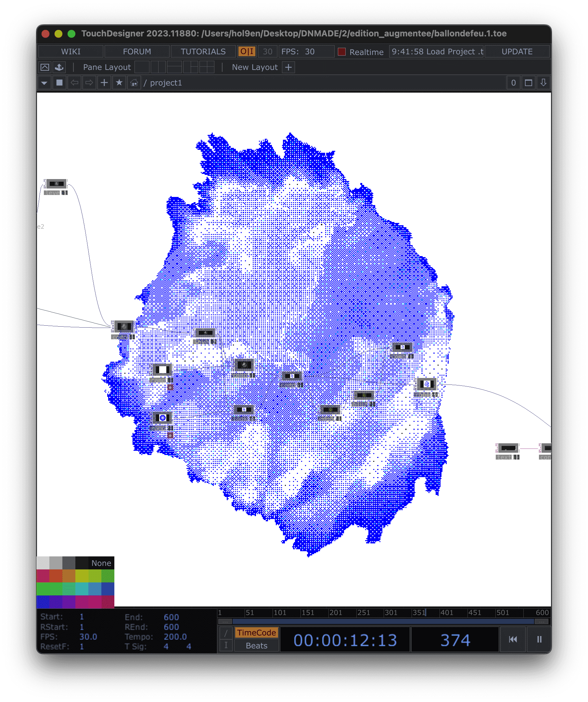
Task: Open the TUTORIALS menu item
Action: click(203, 51)
